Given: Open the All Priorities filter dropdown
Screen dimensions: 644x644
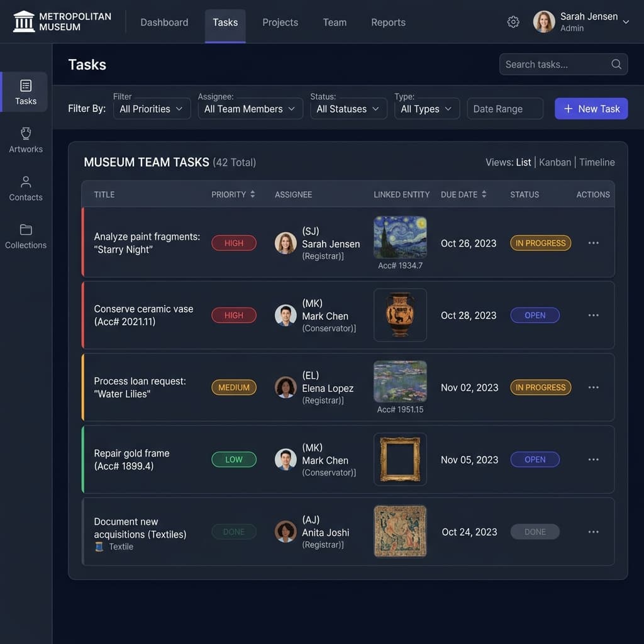Looking at the screenshot, I should (152, 108).
